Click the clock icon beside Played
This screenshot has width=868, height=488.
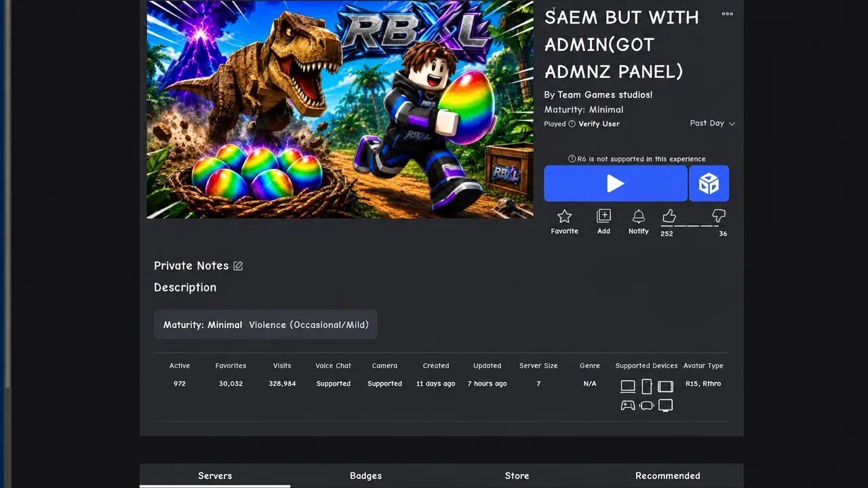572,124
